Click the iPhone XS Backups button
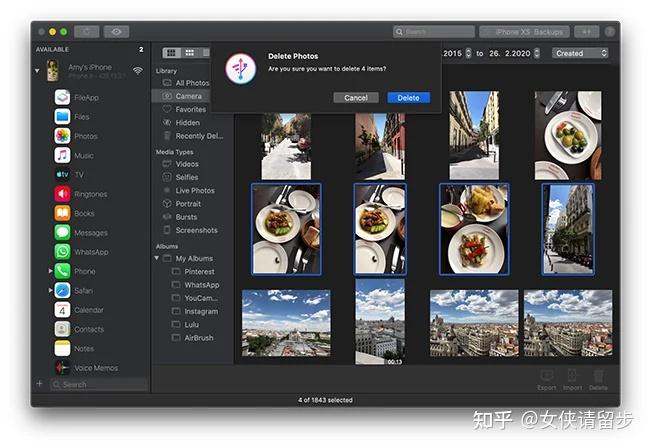The height and width of the screenshot is (448, 651). click(x=525, y=32)
